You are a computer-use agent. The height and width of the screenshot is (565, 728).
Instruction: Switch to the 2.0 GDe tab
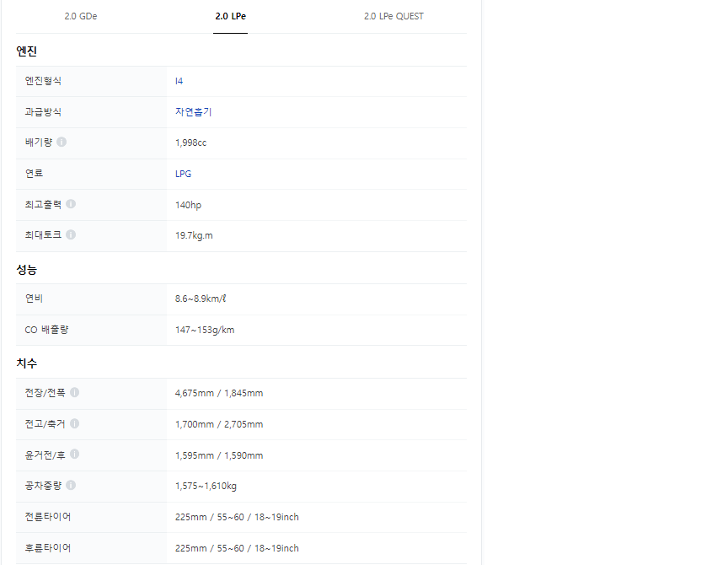point(80,16)
